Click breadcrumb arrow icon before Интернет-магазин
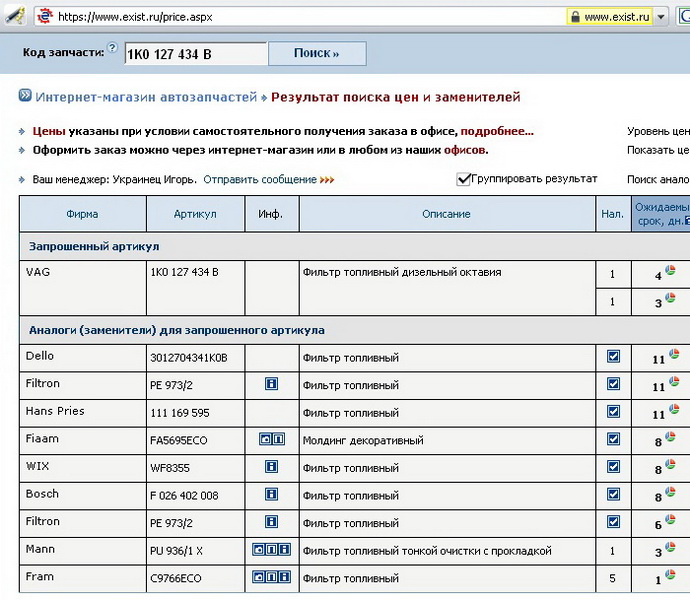The width and height of the screenshot is (690, 600). pyautogui.click(x=25, y=95)
